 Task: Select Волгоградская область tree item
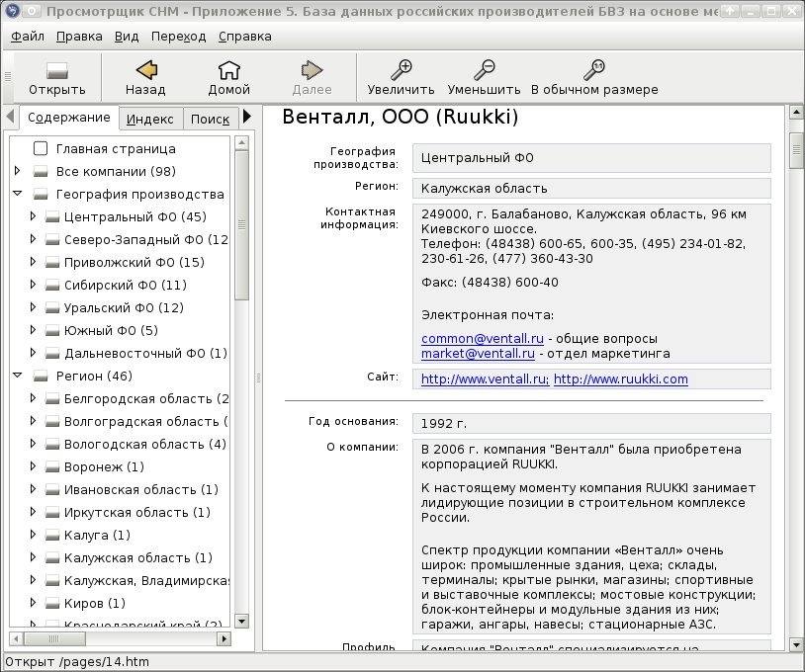pyautogui.click(x=145, y=422)
